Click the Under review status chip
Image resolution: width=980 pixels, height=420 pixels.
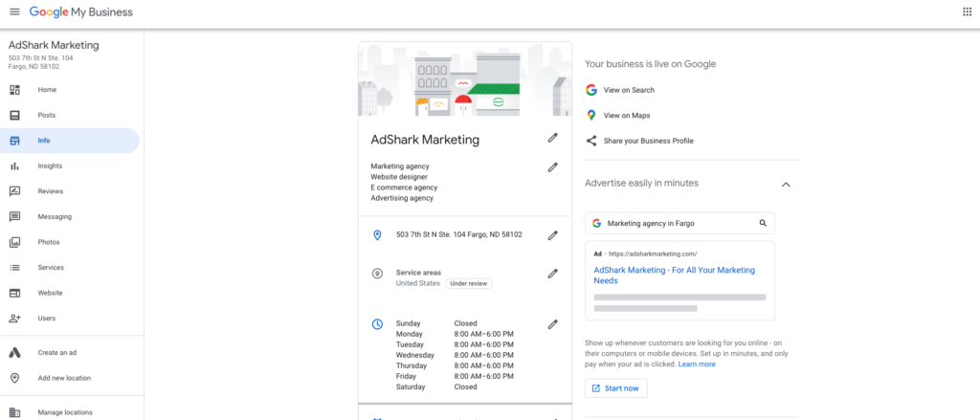[469, 284]
